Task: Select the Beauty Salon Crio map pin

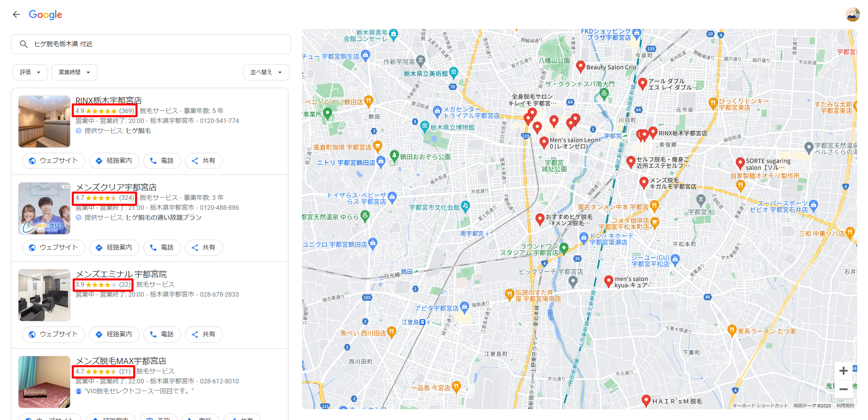Action: (x=581, y=66)
